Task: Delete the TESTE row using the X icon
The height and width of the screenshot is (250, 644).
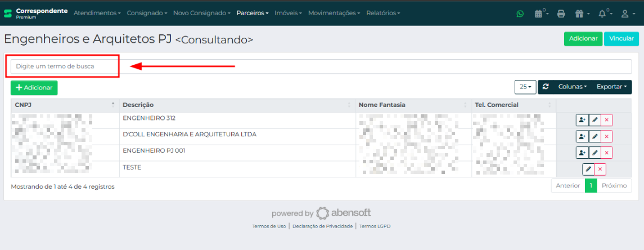Action: coord(600,169)
